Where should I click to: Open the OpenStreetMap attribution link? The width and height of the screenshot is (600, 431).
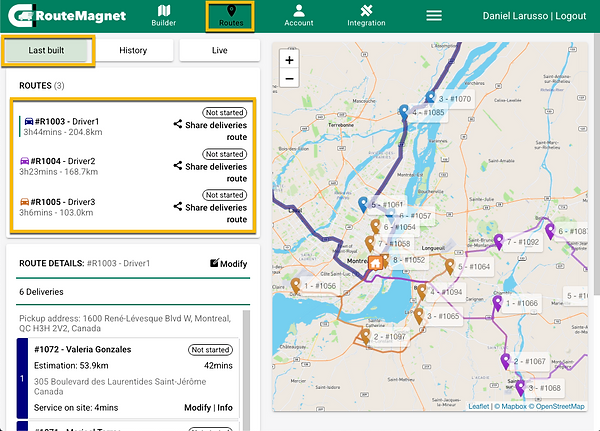pyautogui.click(x=557, y=407)
